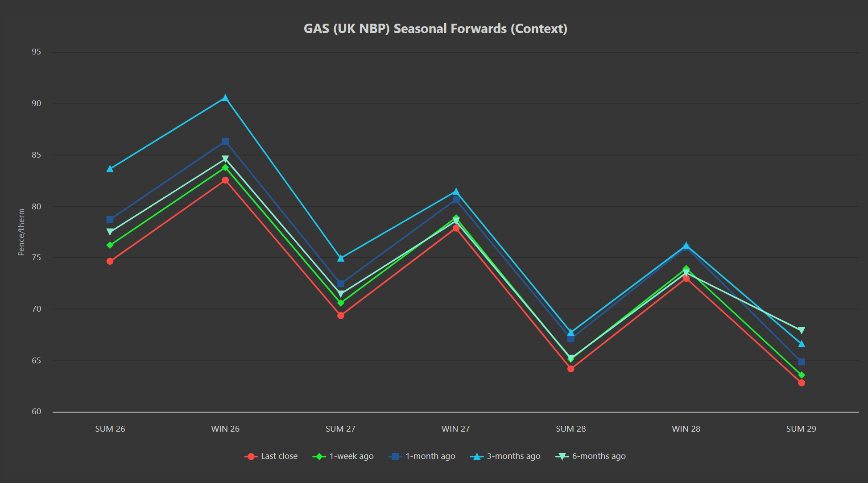Click the 3-months ago WIN 26 peak point

point(225,98)
